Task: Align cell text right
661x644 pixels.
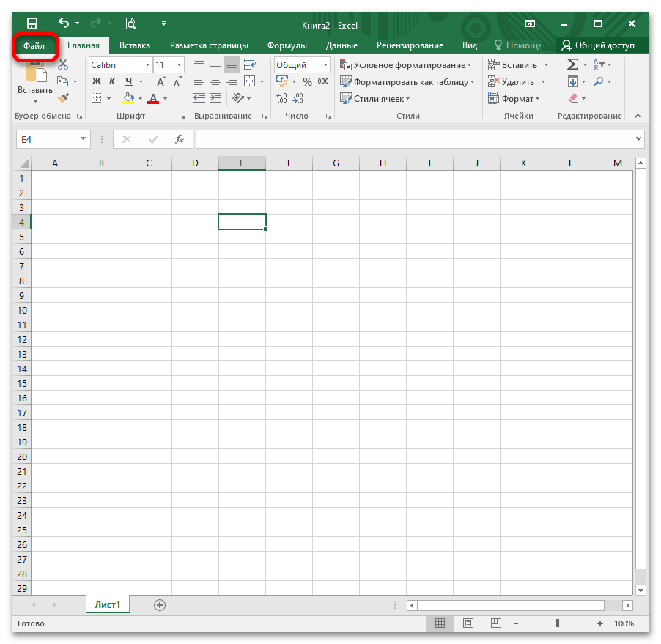Action: (232, 81)
